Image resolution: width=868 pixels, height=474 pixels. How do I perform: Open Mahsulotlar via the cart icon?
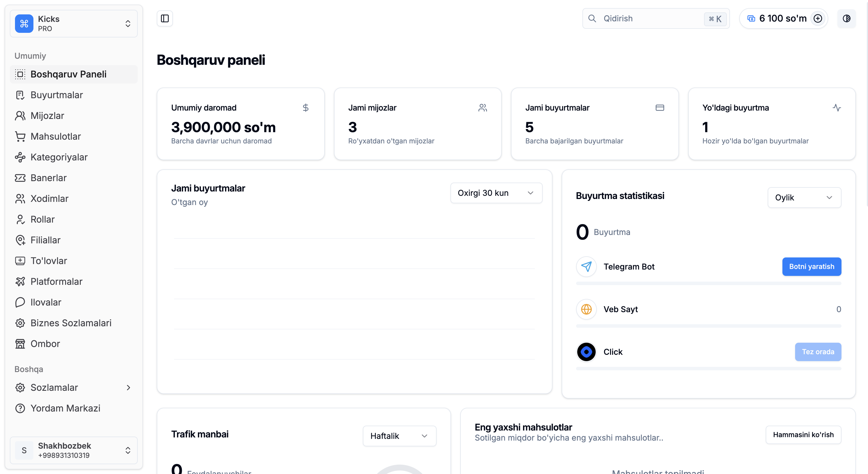pos(20,136)
